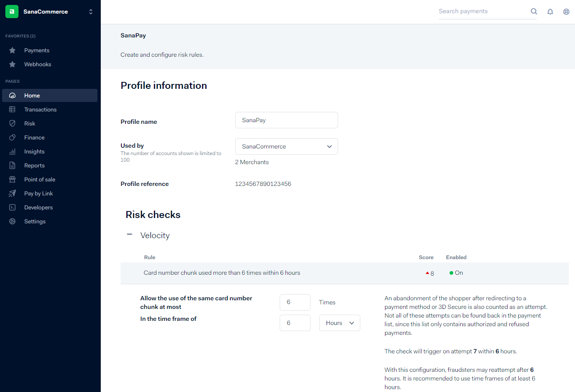
Task: Click the Profile reference number 1234567890123456
Action: click(x=263, y=184)
